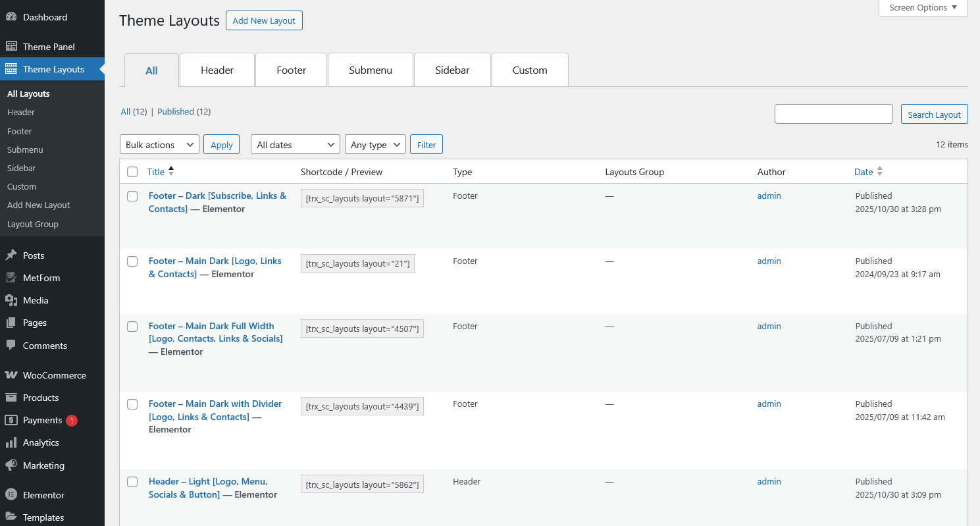
Task: Click the Elementor icon in sidebar
Action: coord(11,495)
